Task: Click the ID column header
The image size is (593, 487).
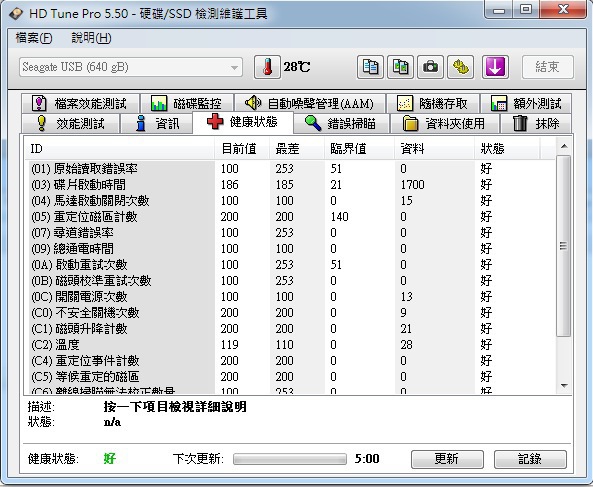Action: point(120,149)
